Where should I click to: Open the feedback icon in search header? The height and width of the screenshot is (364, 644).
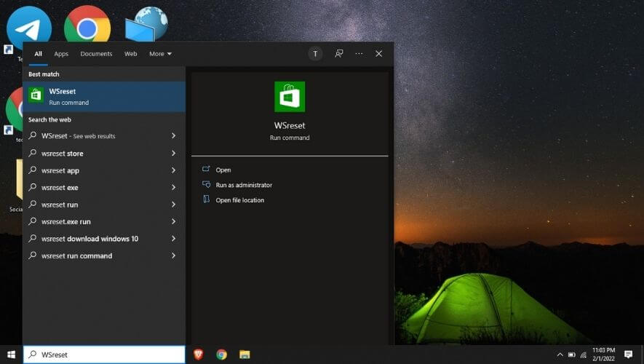[339, 54]
